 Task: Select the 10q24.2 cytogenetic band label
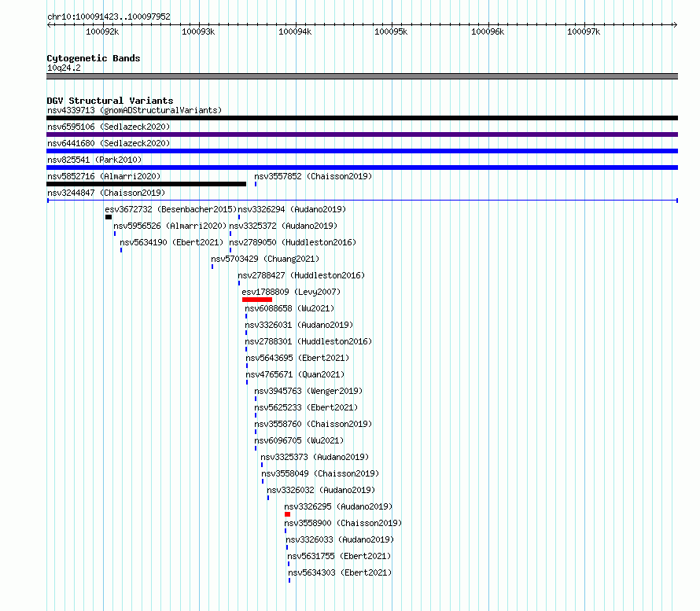tap(64, 68)
